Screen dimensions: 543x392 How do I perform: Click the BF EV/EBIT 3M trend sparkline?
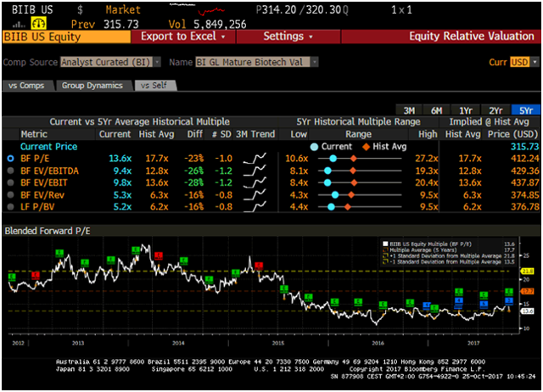point(255,182)
